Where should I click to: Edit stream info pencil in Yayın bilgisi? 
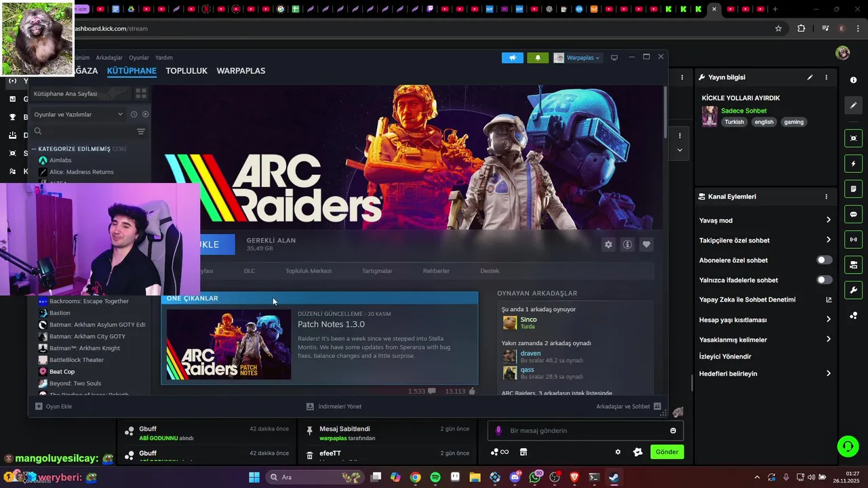pyautogui.click(x=810, y=77)
